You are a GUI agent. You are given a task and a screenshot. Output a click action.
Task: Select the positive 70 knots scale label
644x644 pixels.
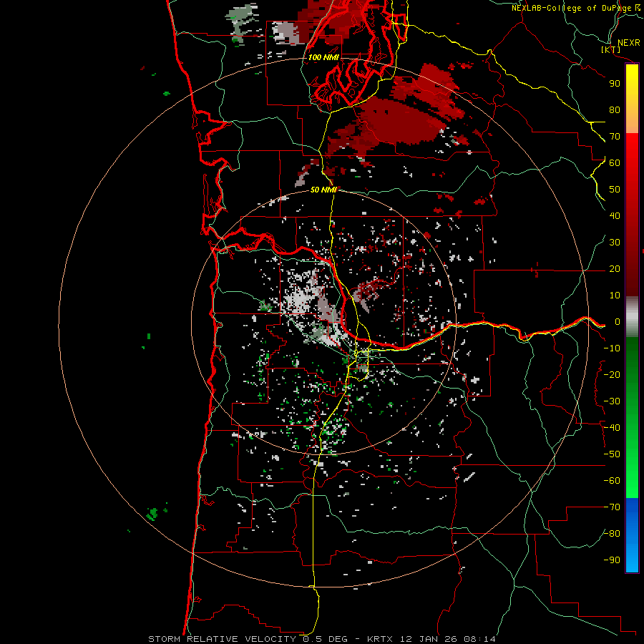tap(615, 137)
